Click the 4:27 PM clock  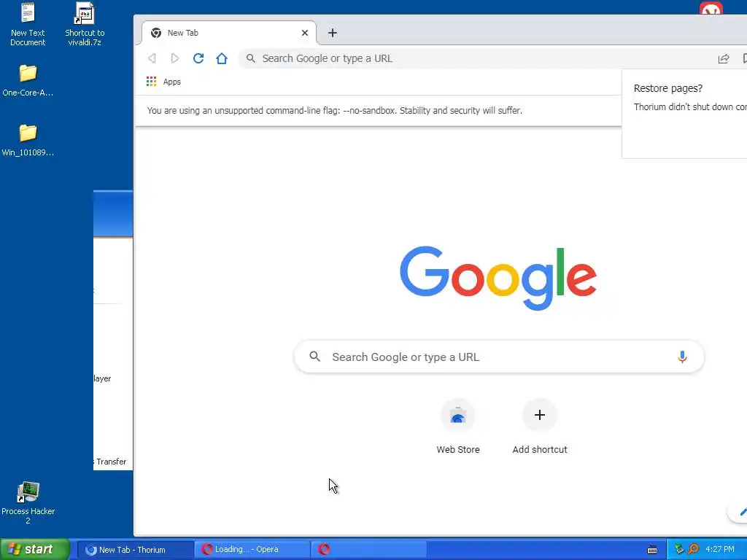[x=720, y=550]
